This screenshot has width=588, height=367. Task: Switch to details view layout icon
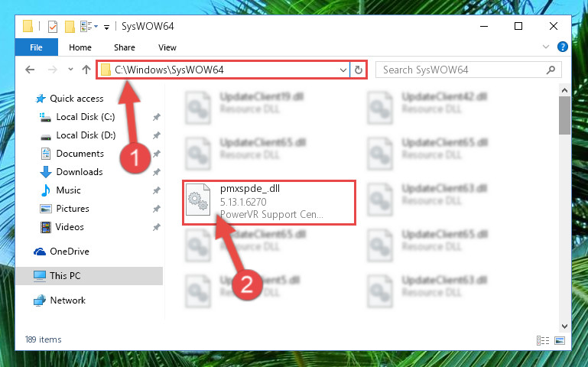(x=543, y=340)
